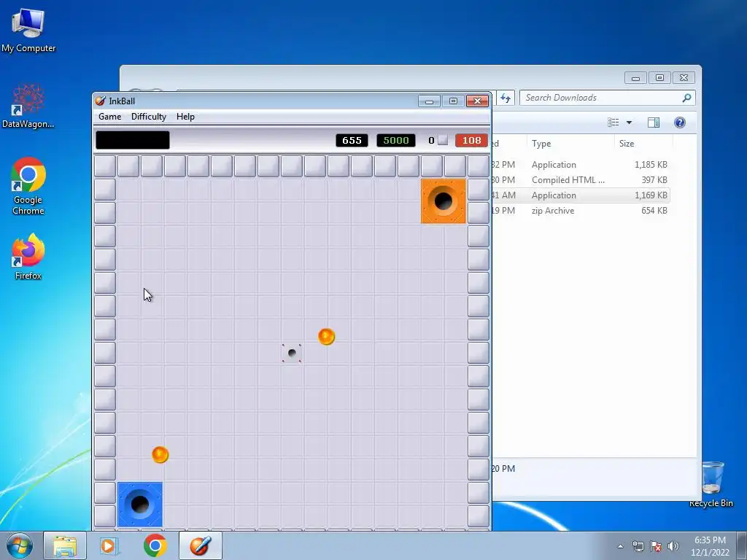Sort by the Type column header

(x=570, y=144)
